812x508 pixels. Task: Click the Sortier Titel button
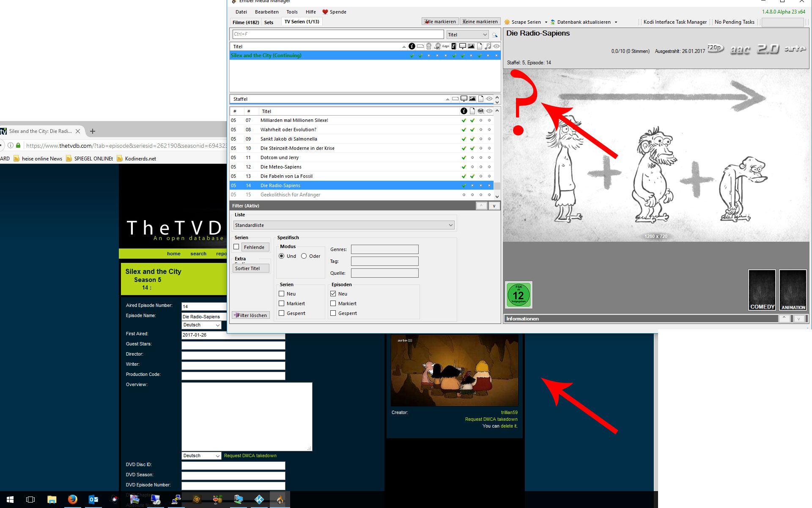coord(251,268)
